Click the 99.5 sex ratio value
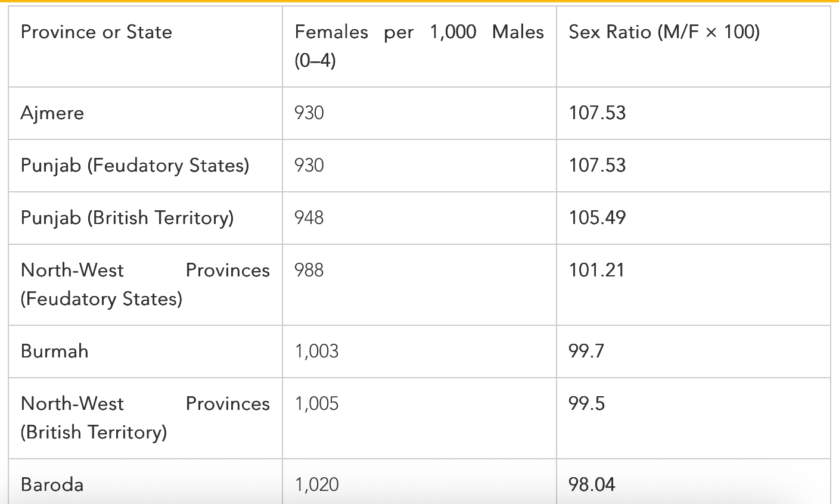 pyautogui.click(x=587, y=404)
